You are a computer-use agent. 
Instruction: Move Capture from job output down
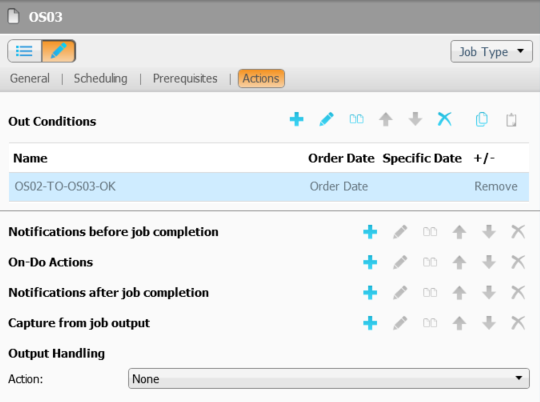tap(489, 323)
